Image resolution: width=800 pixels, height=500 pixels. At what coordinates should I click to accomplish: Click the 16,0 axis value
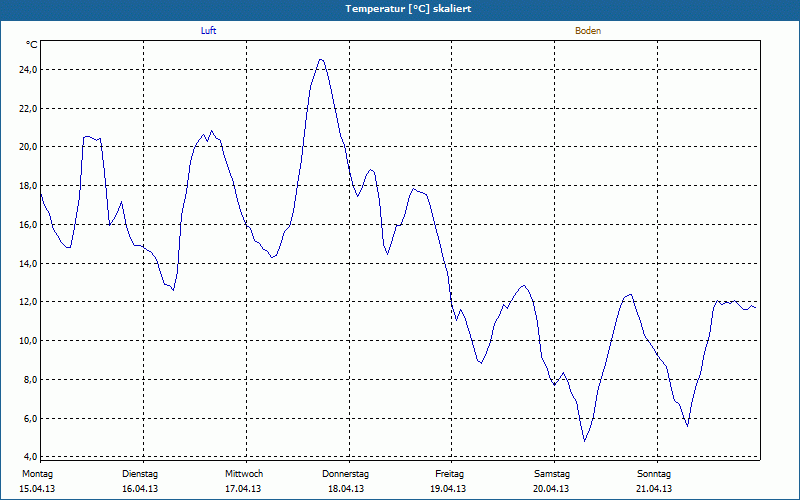28,224
